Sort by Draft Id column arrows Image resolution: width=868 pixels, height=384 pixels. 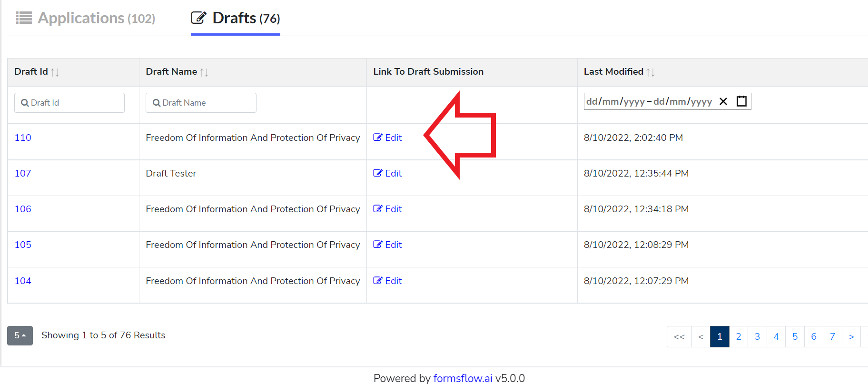click(x=55, y=72)
